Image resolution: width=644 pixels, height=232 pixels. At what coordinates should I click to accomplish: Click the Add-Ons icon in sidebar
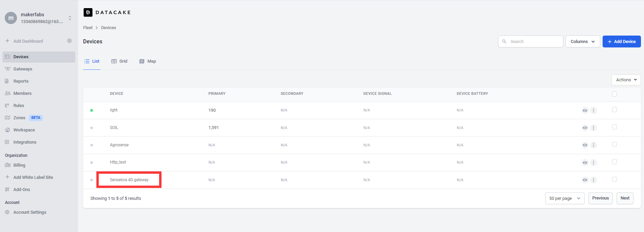(x=7, y=189)
